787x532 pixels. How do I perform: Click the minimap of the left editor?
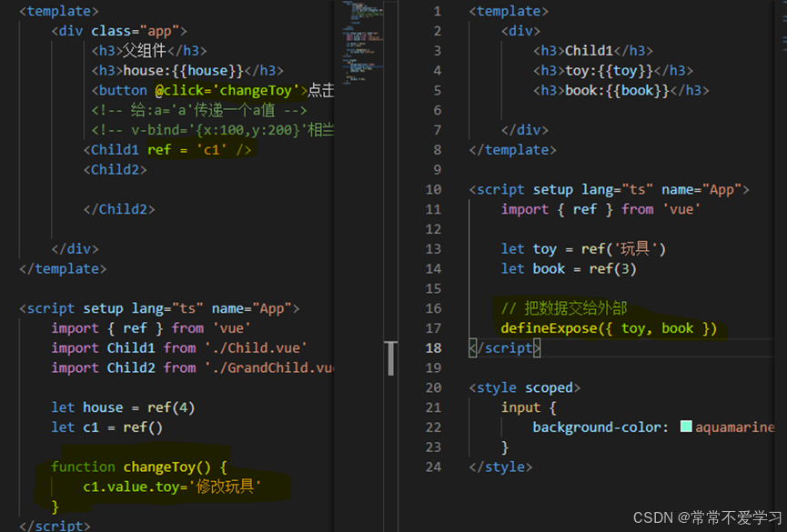(x=363, y=42)
